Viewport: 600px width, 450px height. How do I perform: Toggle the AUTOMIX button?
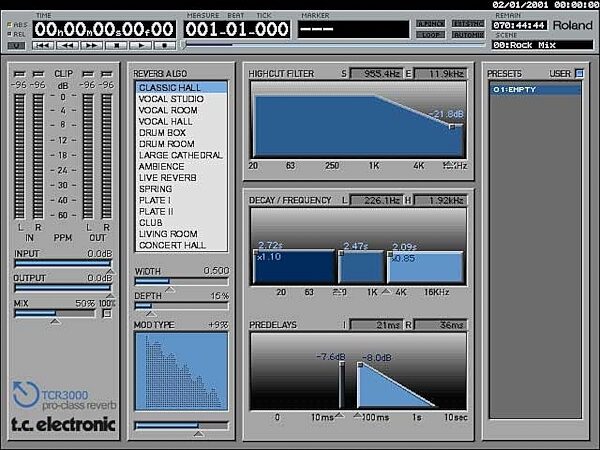tap(468, 34)
